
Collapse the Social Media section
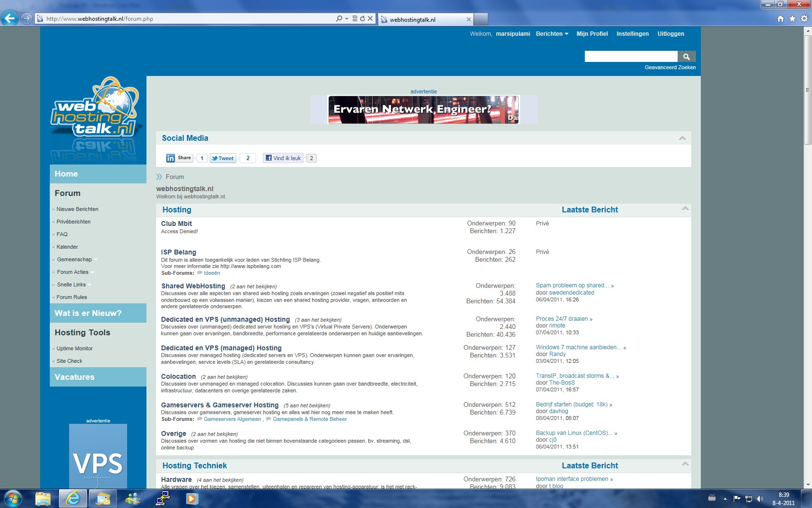coord(682,138)
